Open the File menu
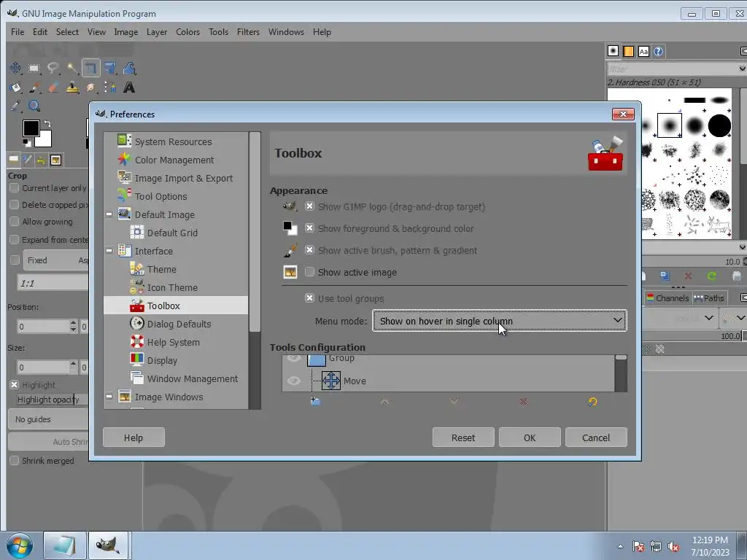The height and width of the screenshot is (560, 747). (x=18, y=32)
